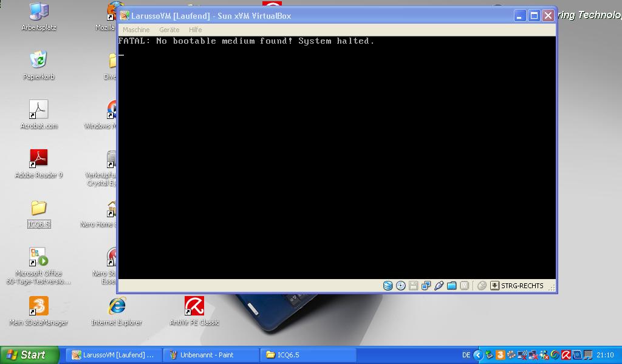Select the Arbeitsplatz desktop icon
The width and height of the screenshot is (622, 364).
[39, 16]
